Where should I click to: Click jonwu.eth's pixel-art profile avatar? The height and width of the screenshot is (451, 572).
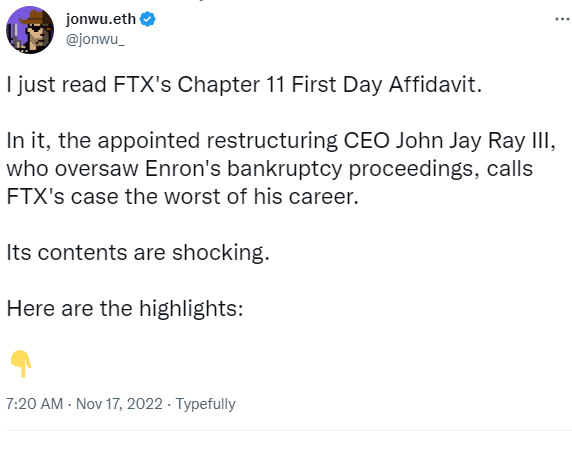click(x=30, y=30)
